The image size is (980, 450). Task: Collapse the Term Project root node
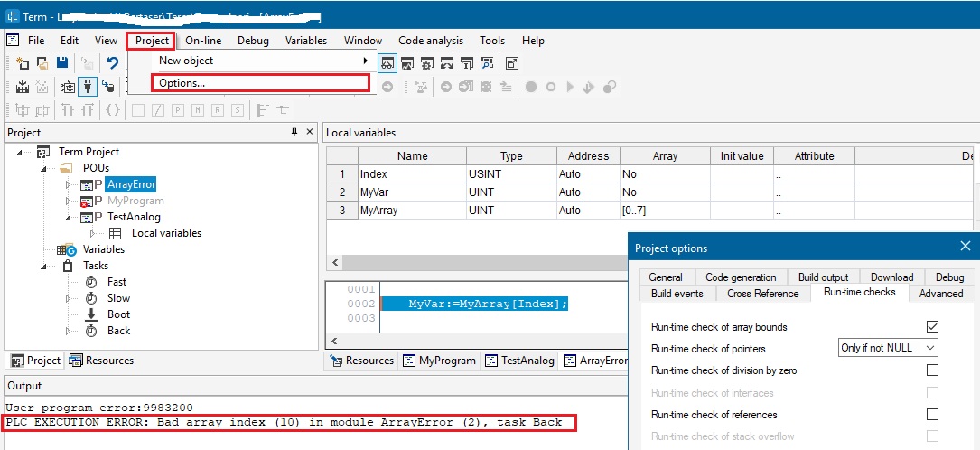19,152
